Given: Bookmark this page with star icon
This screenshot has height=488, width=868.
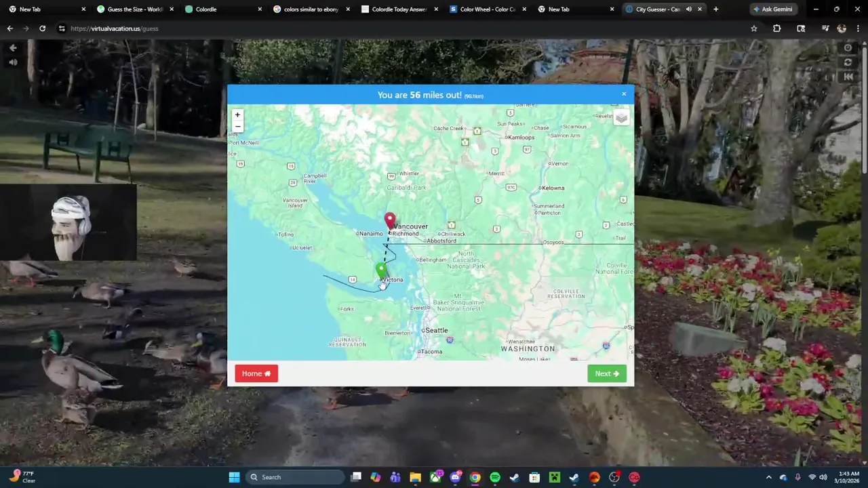Looking at the screenshot, I should click(x=753, y=28).
